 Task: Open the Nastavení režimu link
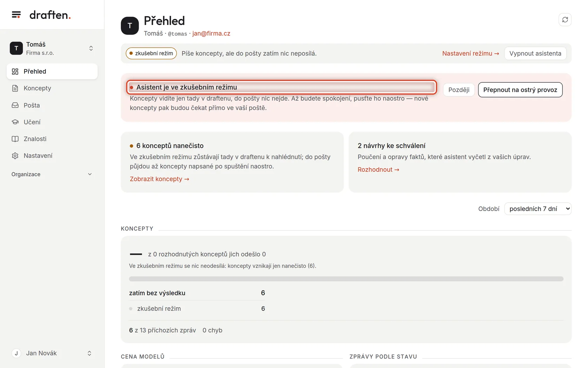point(470,53)
